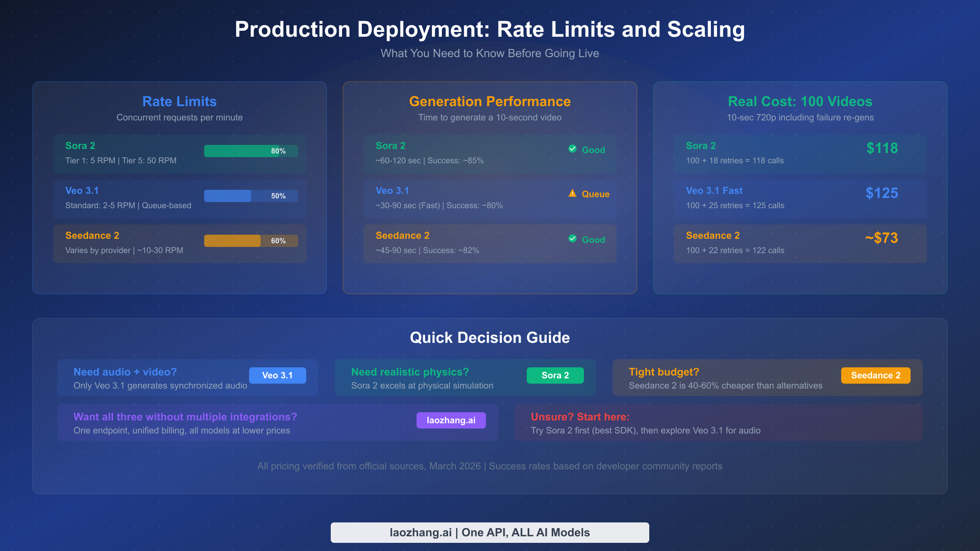This screenshot has height=551, width=980.
Task: Select the $118 cost figure for Sora 2
Action: point(882,148)
